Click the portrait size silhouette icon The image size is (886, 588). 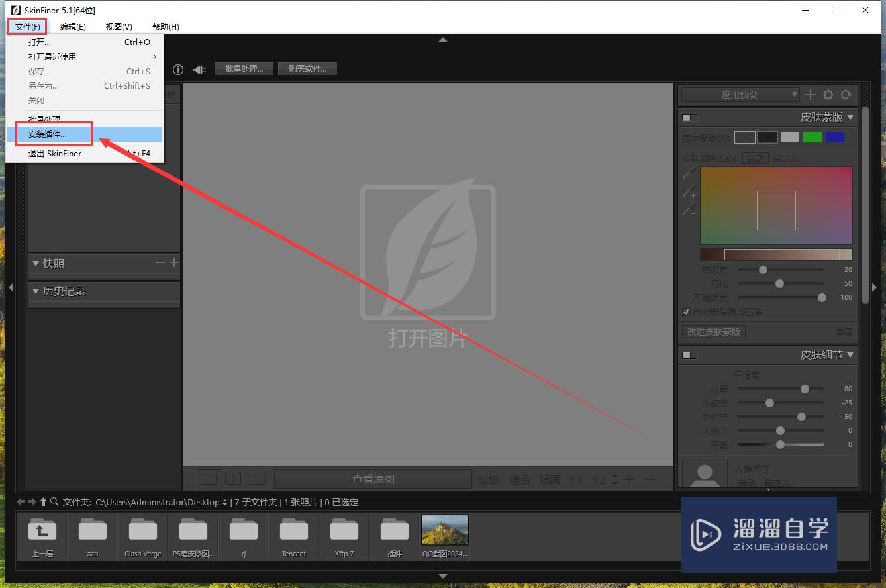click(x=705, y=474)
